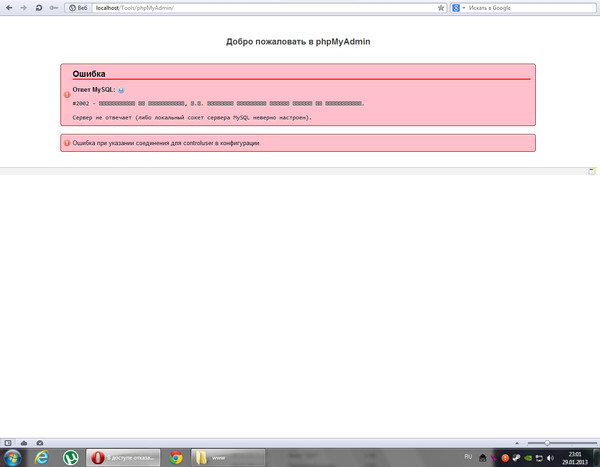The width and height of the screenshot is (600, 467).
Task: Click the 'Искать в Google' search field
Action: [531, 8]
